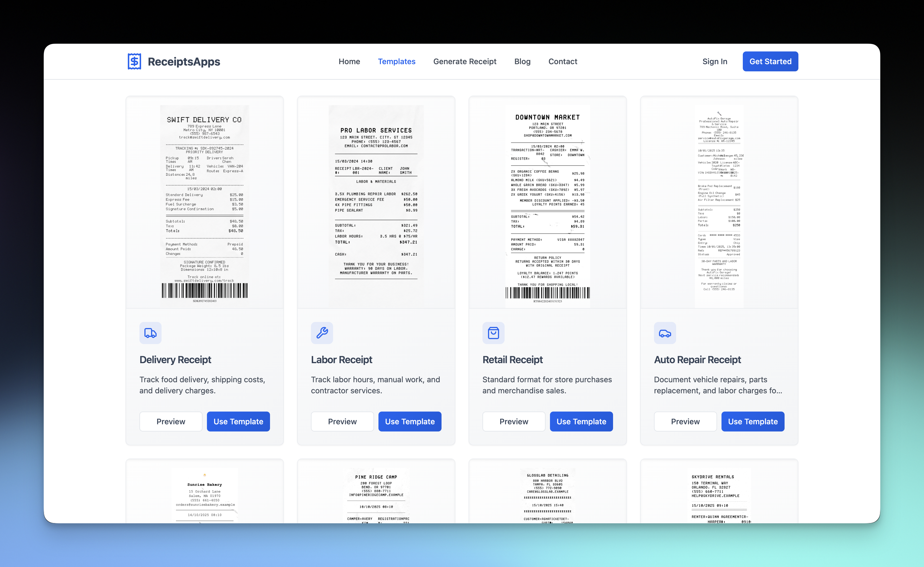
Task: Preview the Delivery Receipt template
Action: [x=171, y=422]
